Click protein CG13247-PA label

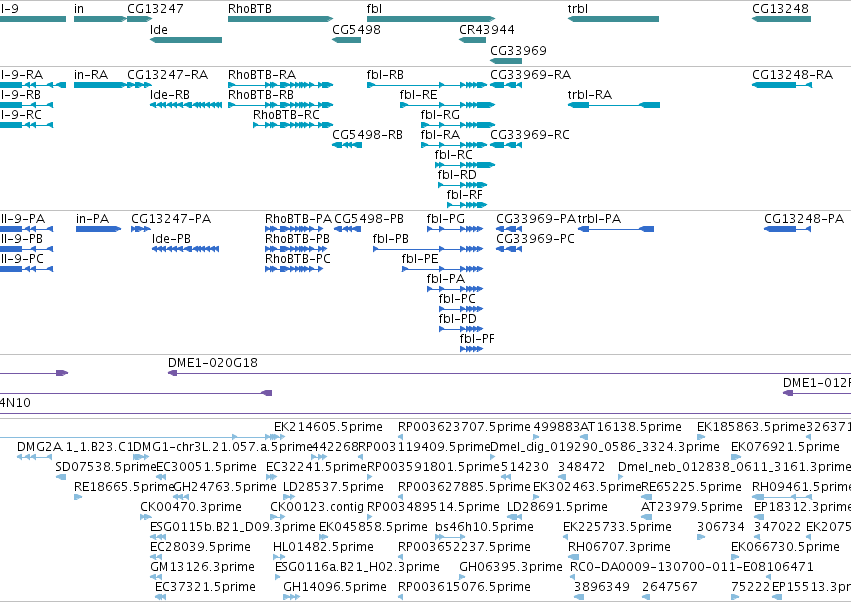coord(171,219)
